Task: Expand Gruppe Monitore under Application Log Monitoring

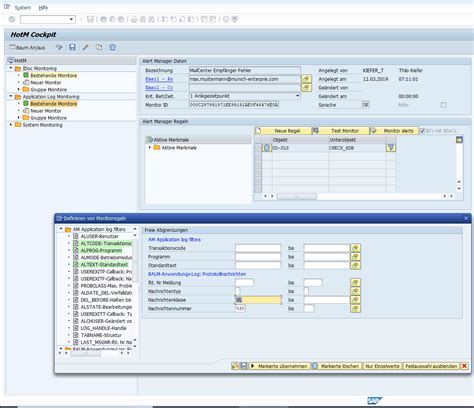Action: (x=19, y=118)
